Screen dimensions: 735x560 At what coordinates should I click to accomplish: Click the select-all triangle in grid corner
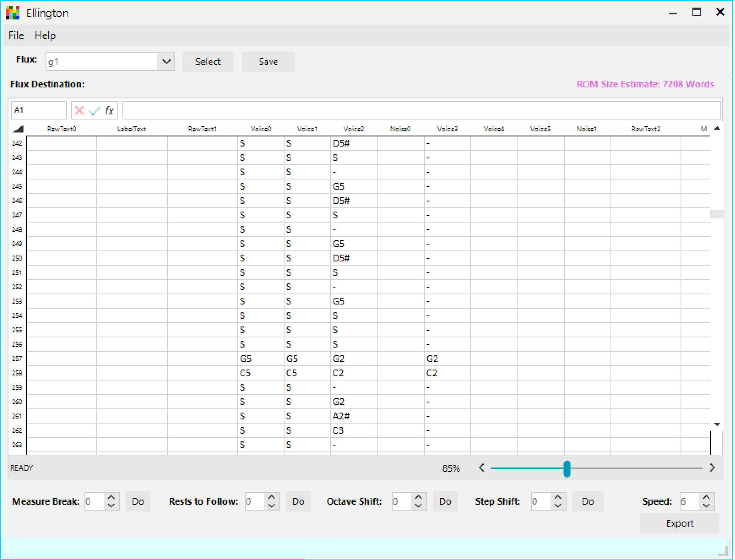coord(18,129)
